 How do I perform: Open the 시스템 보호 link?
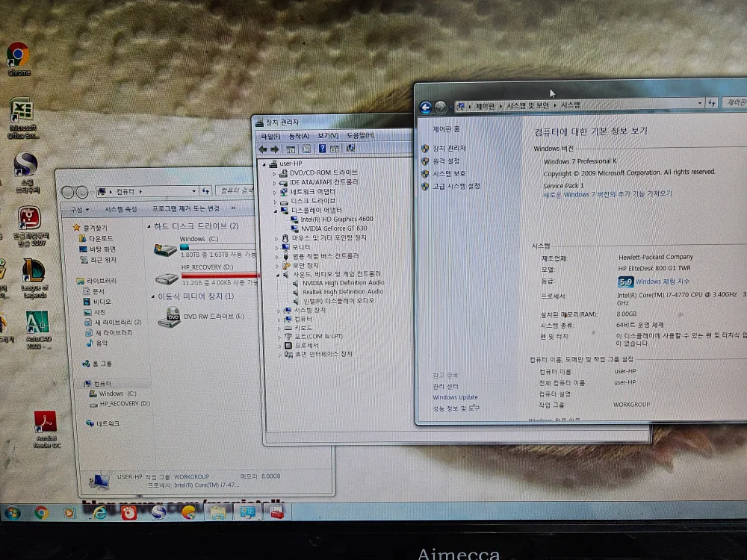tap(449, 174)
